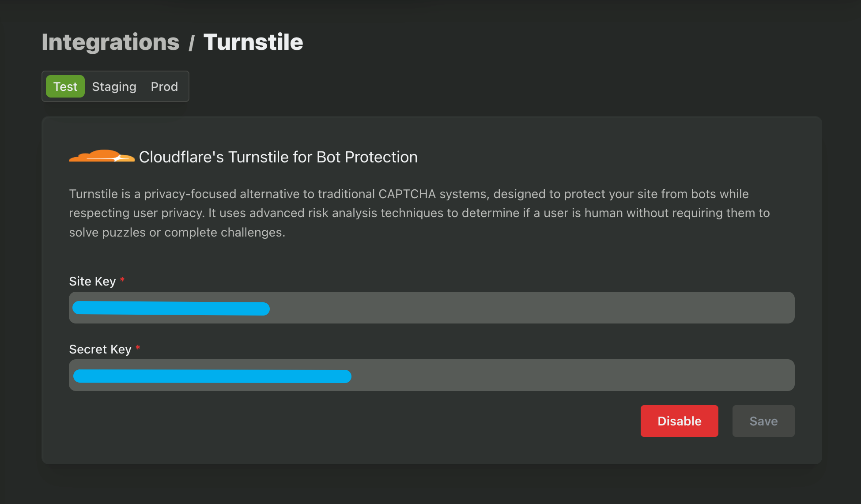
Task: Switch to the Prod environment tab
Action: coord(164,87)
